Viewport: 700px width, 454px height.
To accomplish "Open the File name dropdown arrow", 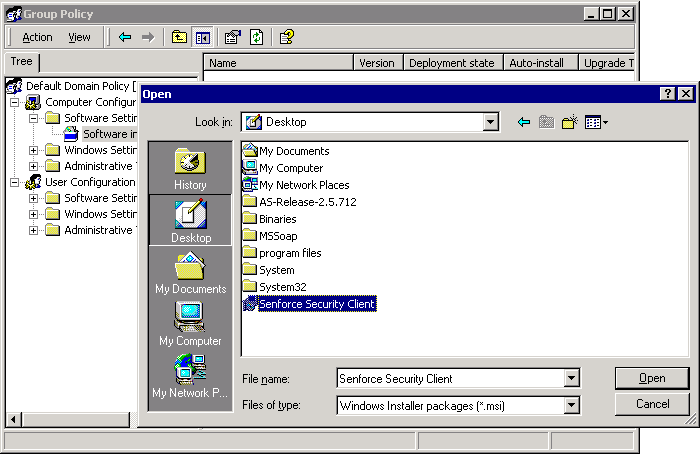I will point(571,379).
